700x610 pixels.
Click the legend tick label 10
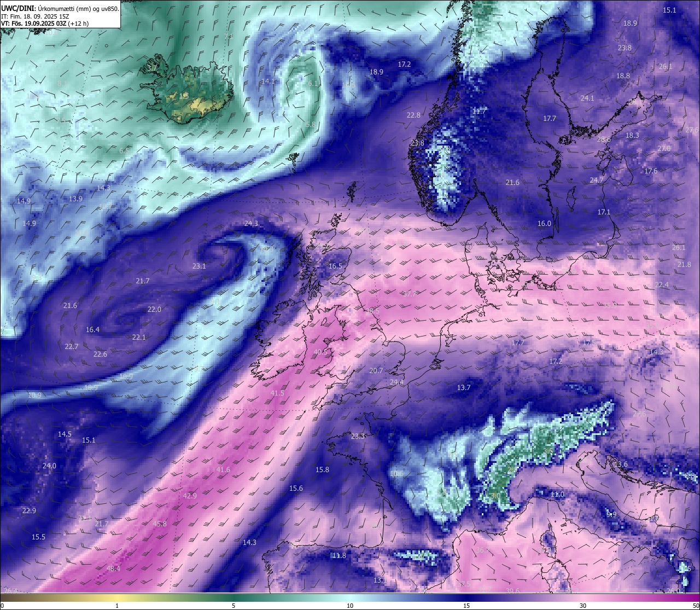pos(350,606)
